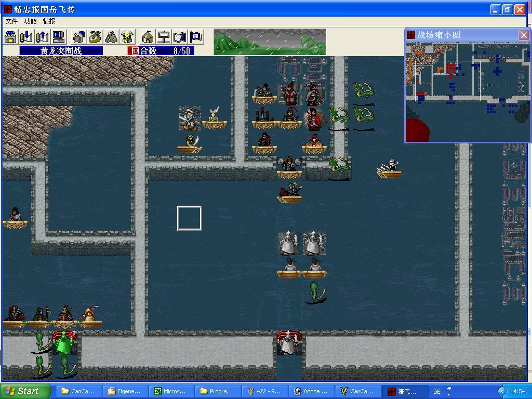Select the green general with halberd on the boat
The width and height of the screenshot is (532, 399).
click(40, 316)
